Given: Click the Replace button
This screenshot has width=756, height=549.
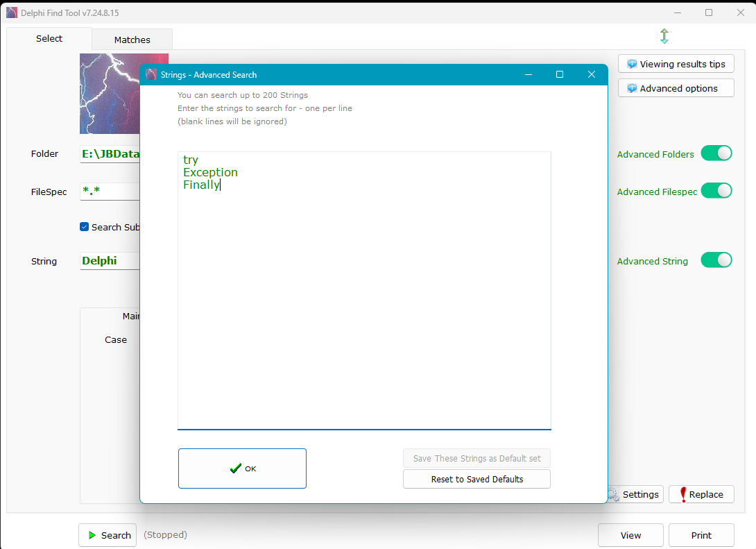Looking at the screenshot, I should pyautogui.click(x=701, y=494).
